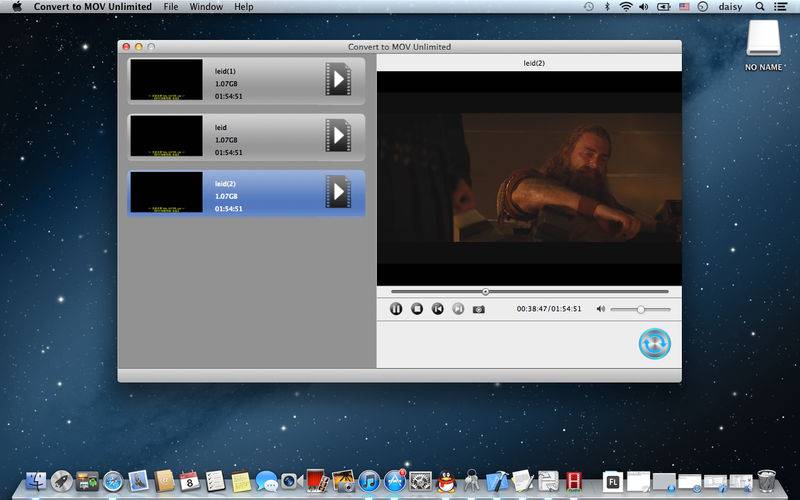The width and height of the screenshot is (800, 500).
Task: Open the daisy user menu
Action: coord(730,7)
